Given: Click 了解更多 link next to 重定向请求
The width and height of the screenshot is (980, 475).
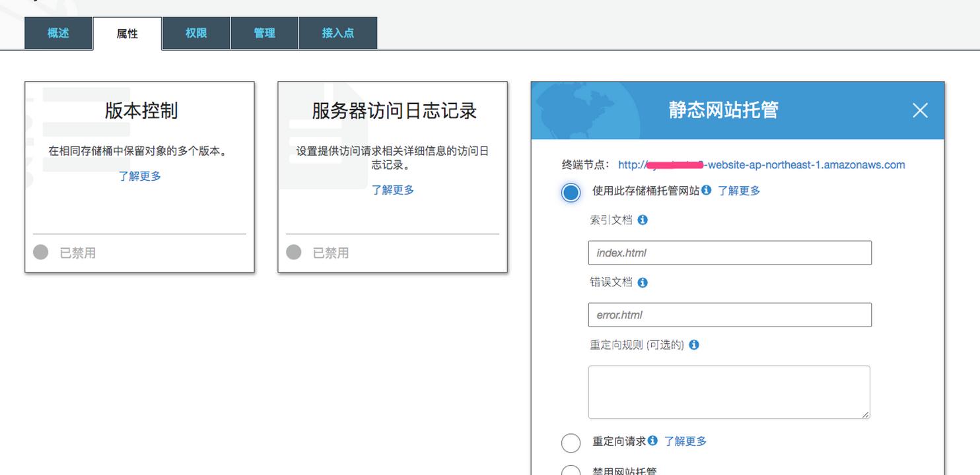Looking at the screenshot, I should [x=685, y=441].
